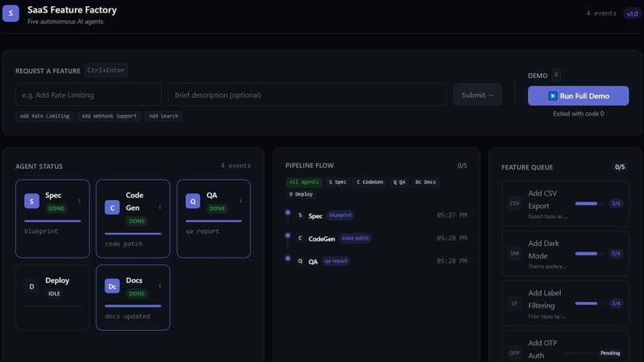Click the CodeGen pipeline timeline dot

[x=288, y=235]
